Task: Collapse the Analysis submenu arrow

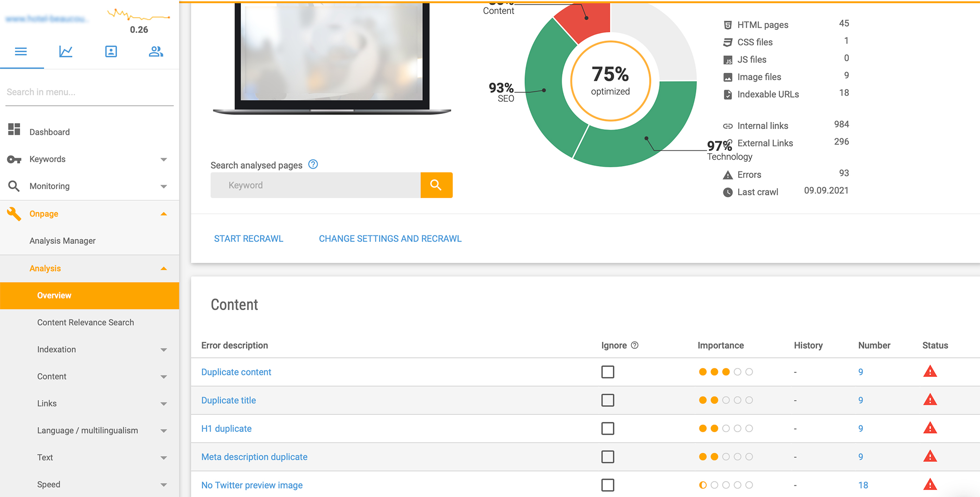Action: pyautogui.click(x=164, y=269)
